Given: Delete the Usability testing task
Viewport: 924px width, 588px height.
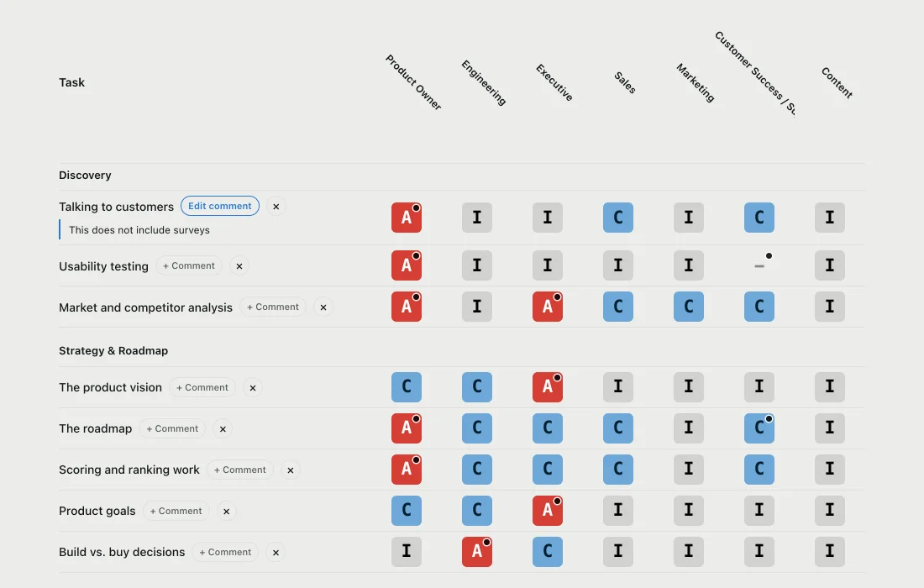Looking at the screenshot, I should point(239,266).
